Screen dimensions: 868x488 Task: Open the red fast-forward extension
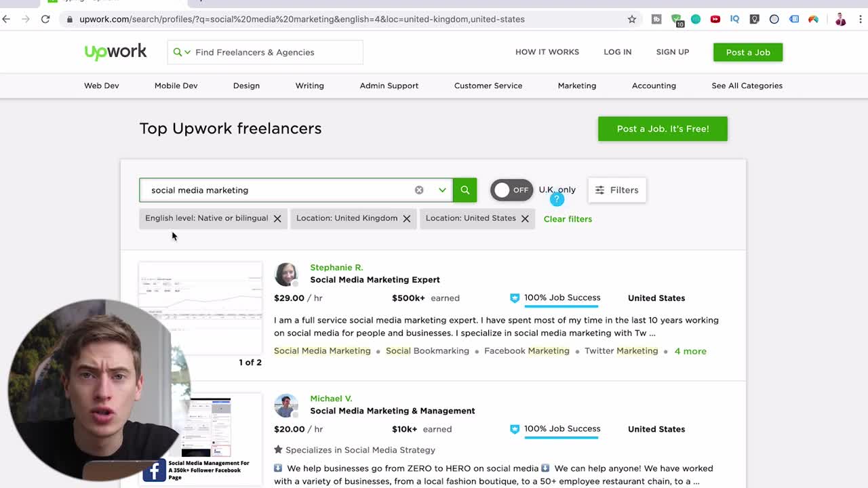coord(715,19)
